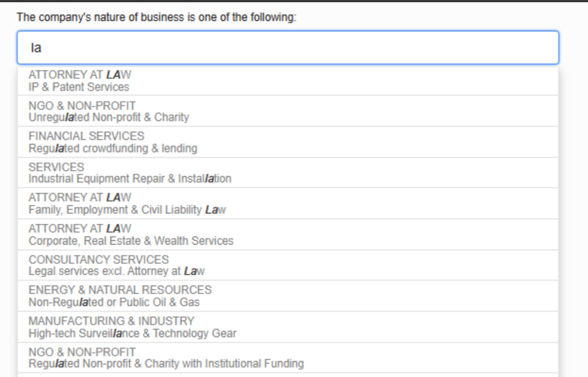Click the ENERGY & NATURAL RESOURCES heading
The width and height of the screenshot is (588, 377).
pyautogui.click(x=120, y=290)
